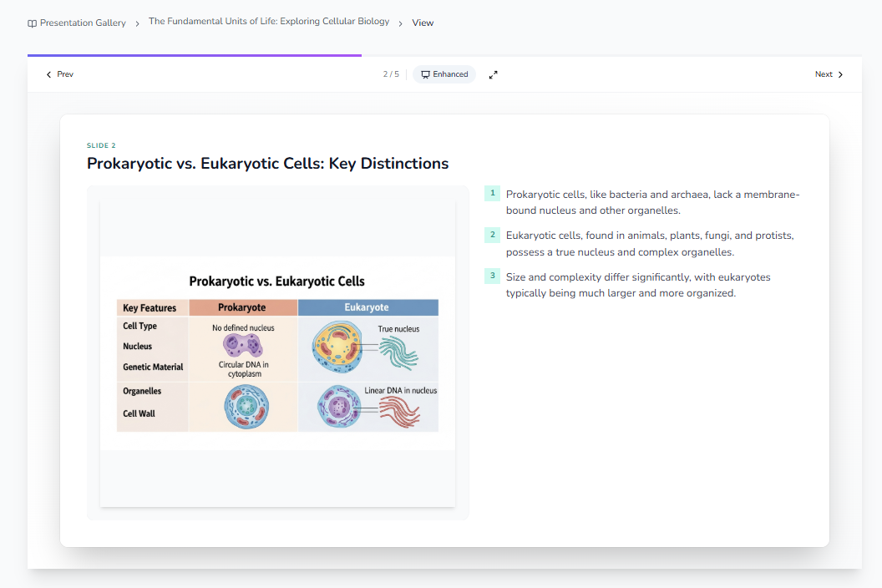Click the left chevron icon beside Prev
Screen dimensions: 882x588
click(x=48, y=74)
